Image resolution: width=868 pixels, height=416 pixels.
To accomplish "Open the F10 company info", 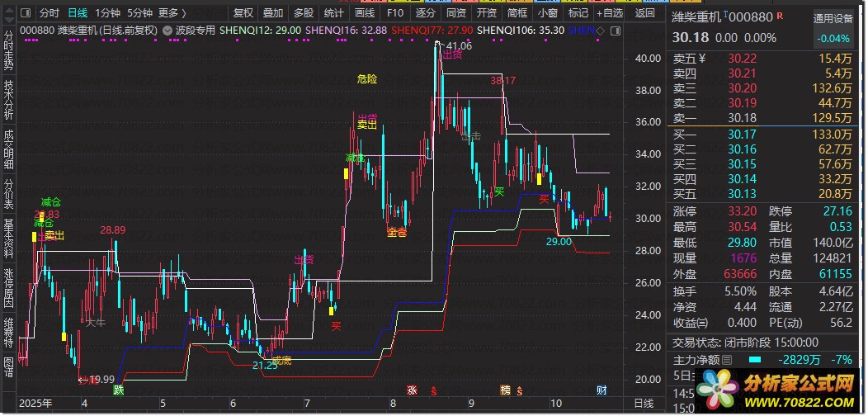I will pyautogui.click(x=394, y=12).
